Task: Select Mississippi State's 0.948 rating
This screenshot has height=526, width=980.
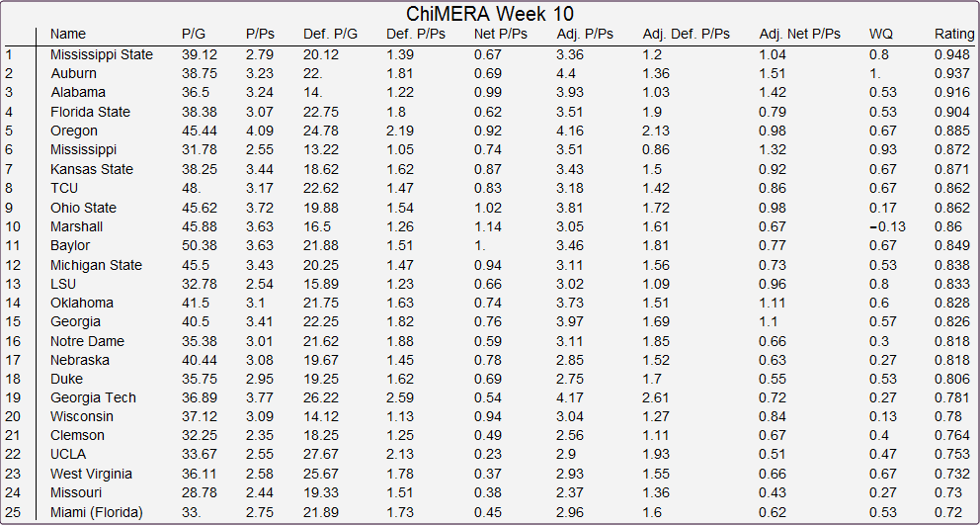Action: tap(952, 55)
